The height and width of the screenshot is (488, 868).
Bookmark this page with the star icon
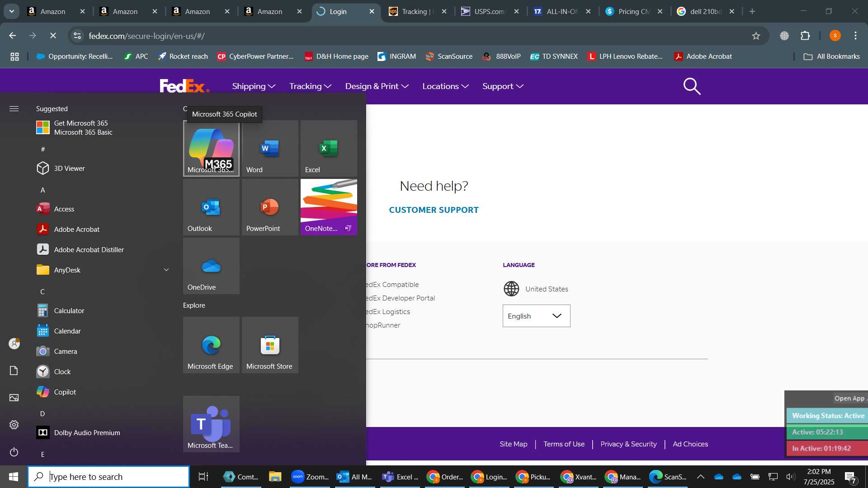(756, 36)
